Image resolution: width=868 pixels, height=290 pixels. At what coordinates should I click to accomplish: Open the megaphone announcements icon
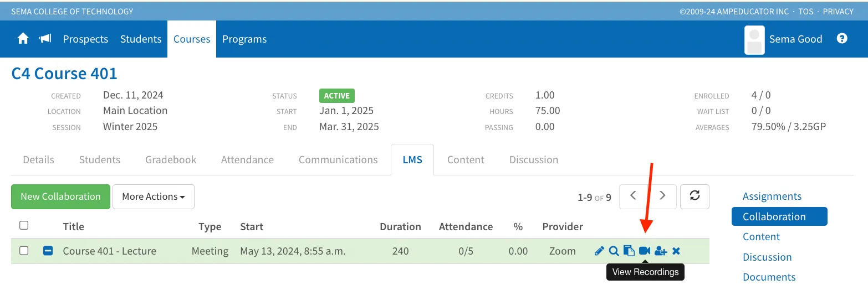coord(45,39)
